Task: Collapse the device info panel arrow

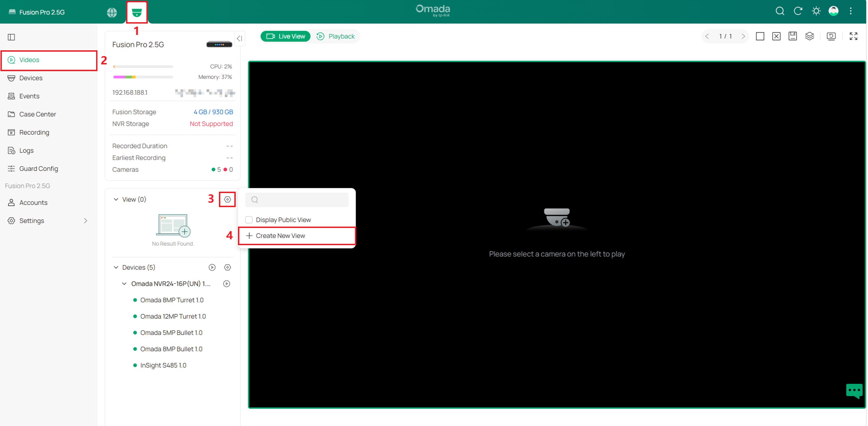Action: [240, 38]
